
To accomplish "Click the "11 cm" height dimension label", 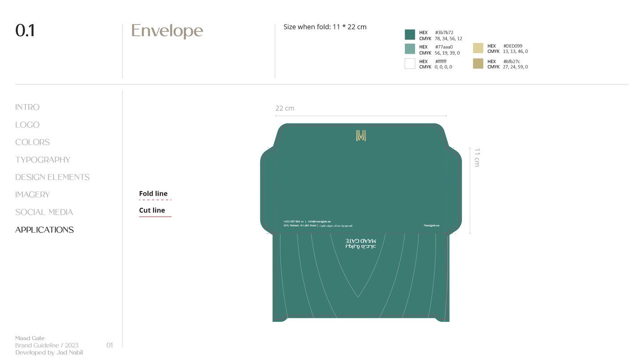I will coord(477,158).
